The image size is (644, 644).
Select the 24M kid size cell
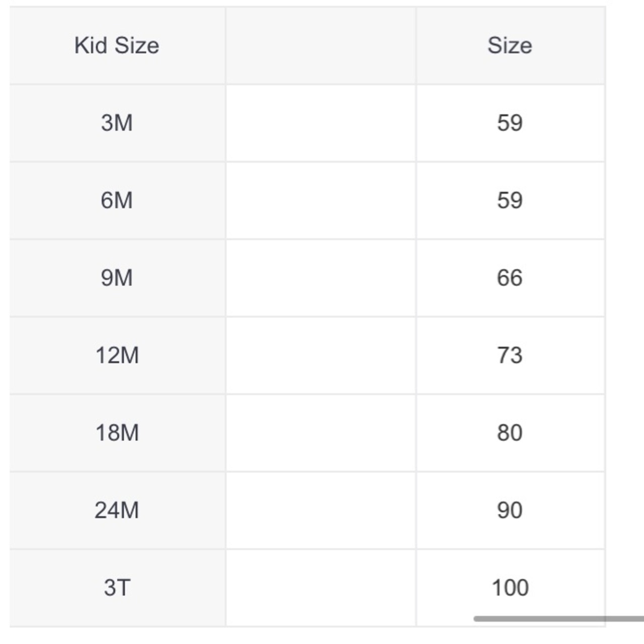117,511
